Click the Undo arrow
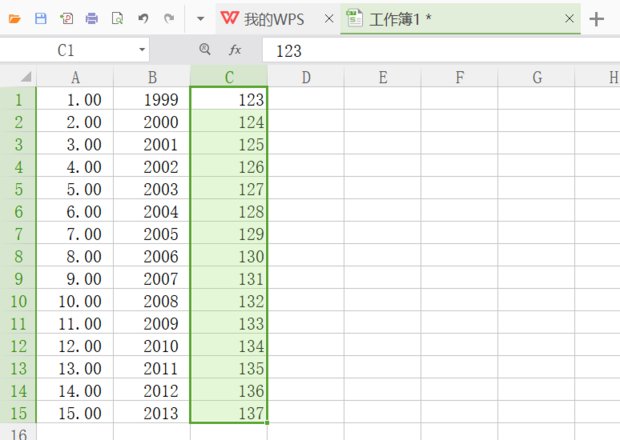This screenshot has width=620, height=440. pos(143,18)
